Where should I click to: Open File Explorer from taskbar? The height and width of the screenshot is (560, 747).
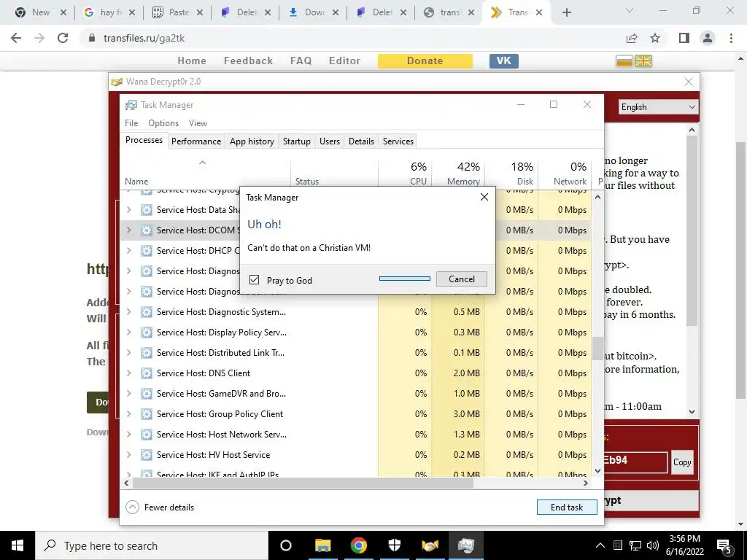coord(322,545)
